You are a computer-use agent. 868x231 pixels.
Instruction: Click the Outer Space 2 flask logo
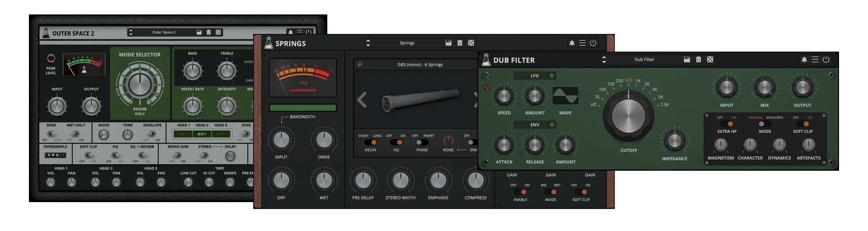click(46, 33)
